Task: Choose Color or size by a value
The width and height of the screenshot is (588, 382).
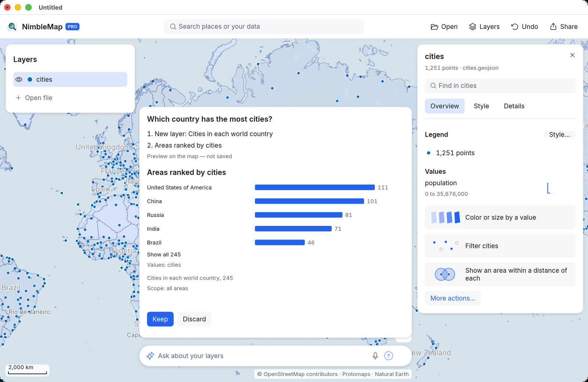Action: (x=500, y=217)
